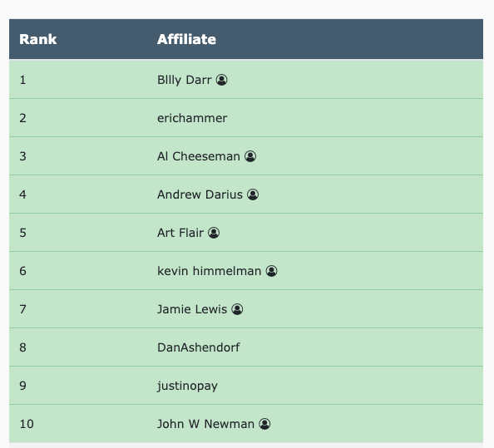This screenshot has height=448, width=494.
Task: Select the Rank column header
Action: pyautogui.click(x=37, y=39)
